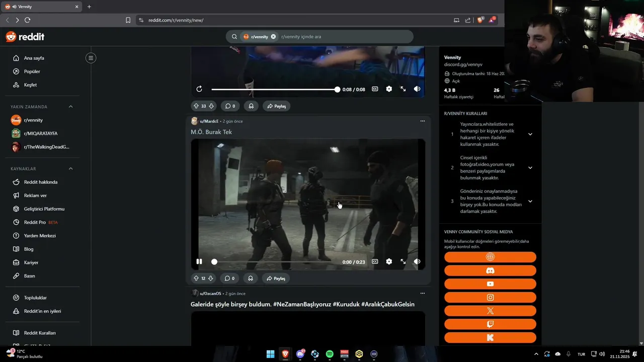Collapse the left sidebar with hamburger button
Screen dimensions: 644x362
91,58
